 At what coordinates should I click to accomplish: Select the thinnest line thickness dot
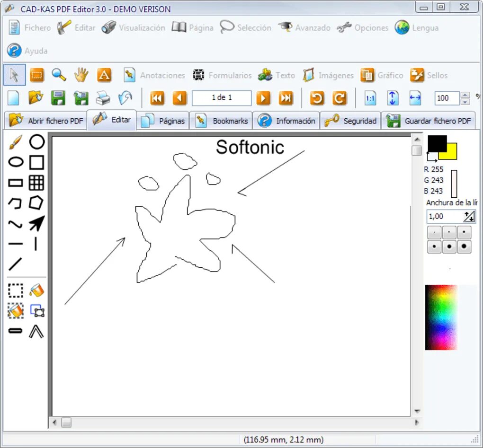(x=434, y=232)
